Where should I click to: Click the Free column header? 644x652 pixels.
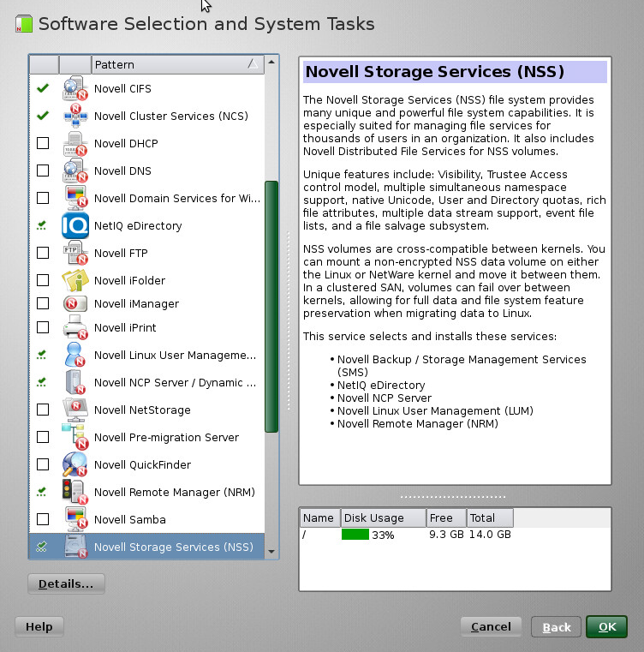446,517
